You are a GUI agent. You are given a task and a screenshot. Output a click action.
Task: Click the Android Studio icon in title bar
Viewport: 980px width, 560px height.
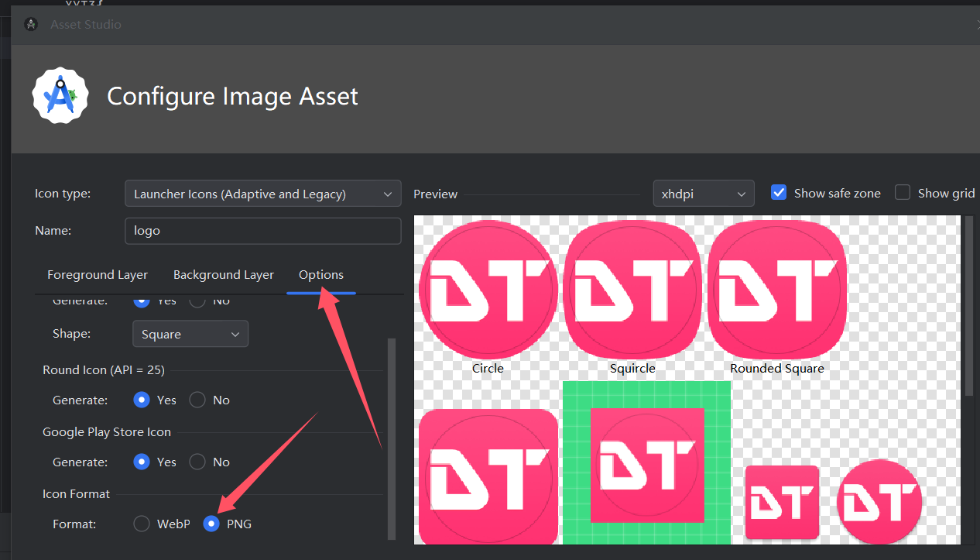click(30, 24)
